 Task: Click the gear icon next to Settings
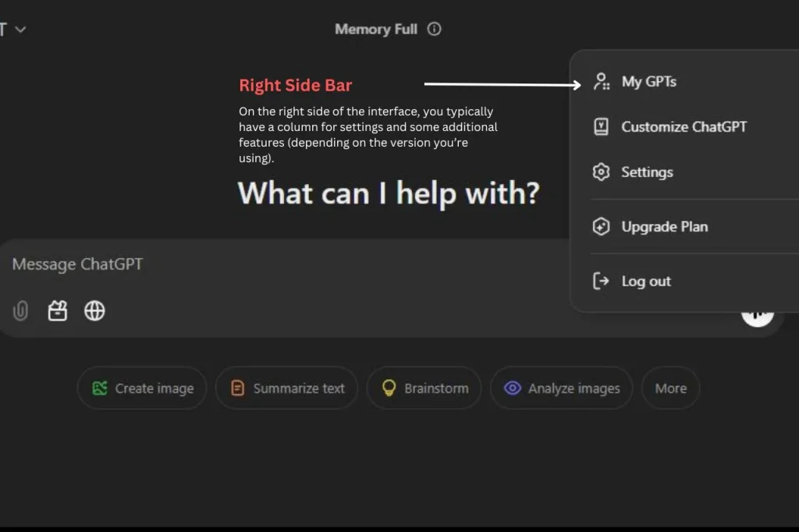601,172
